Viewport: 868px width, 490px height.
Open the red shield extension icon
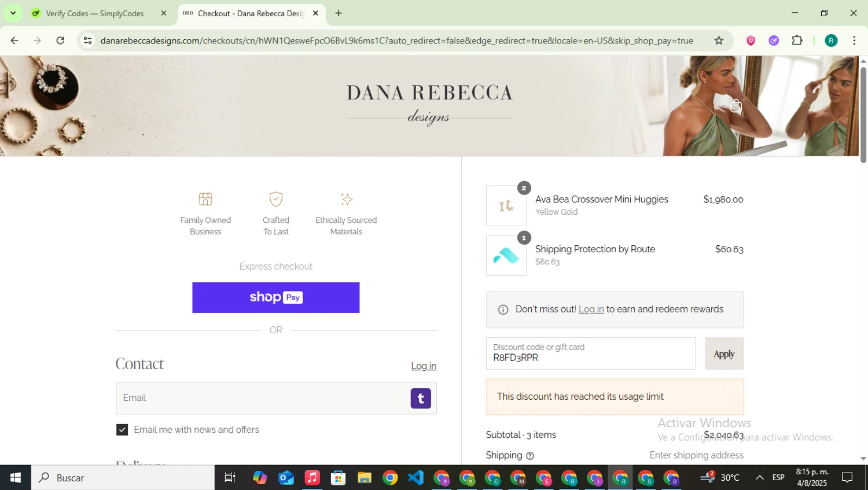[x=751, y=40]
